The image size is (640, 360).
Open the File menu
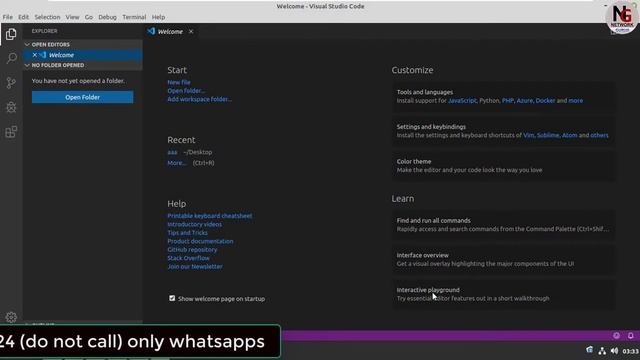point(8,17)
